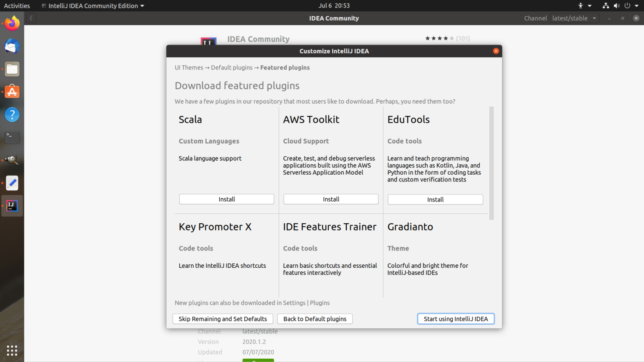Open the Channel latest/stable dropdown
This screenshot has width=644, height=362.
(x=574, y=18)
